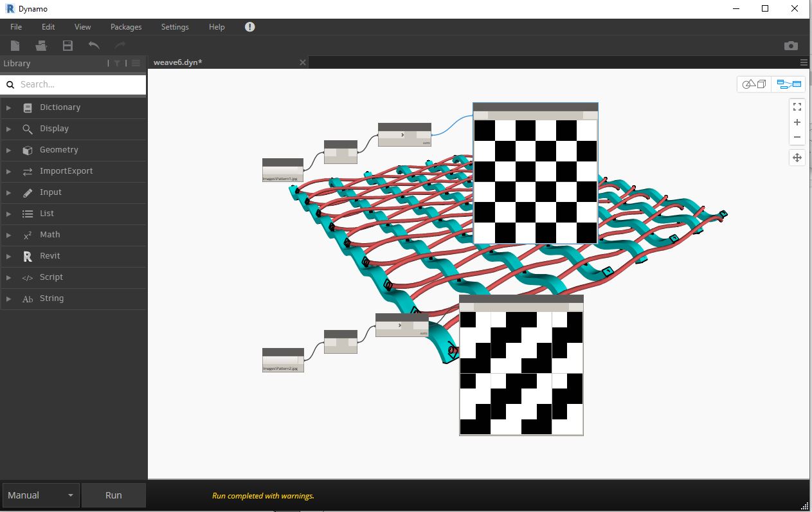Image resolution: width=812 pixels, height=512 pixels.
Task: Click the Library panel title
Action: click(x=17, y=63)
